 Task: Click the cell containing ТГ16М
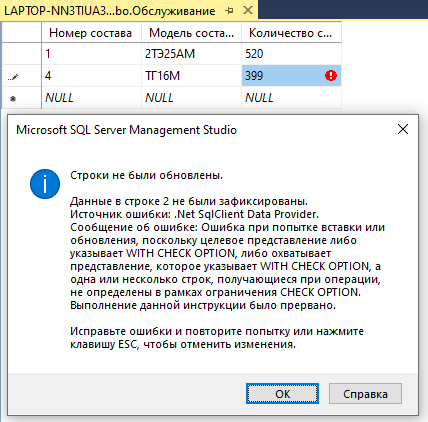coord(191,76)
